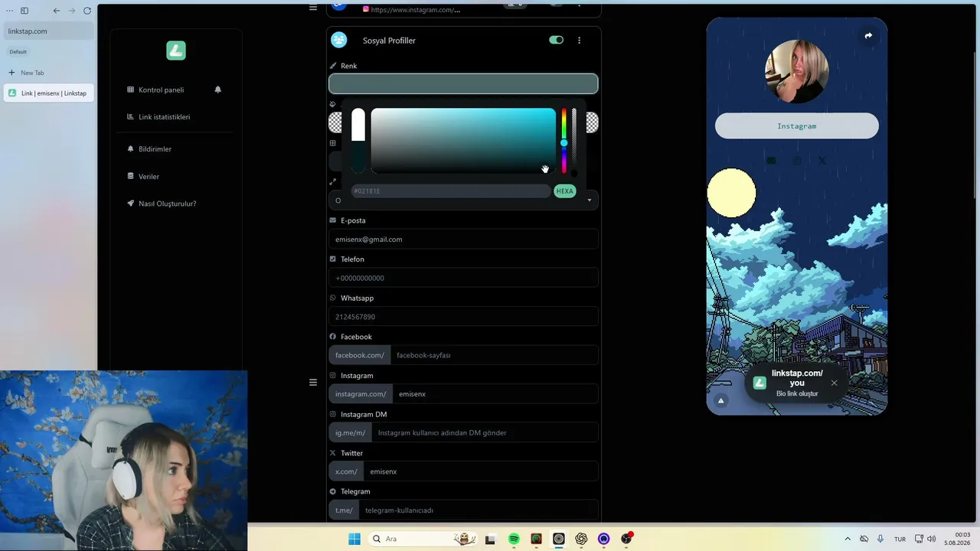This screenshot has width=980, height=551.
Task: Click the hue slider in the color picker
Action: pyautogui.click(x=564, y=142)
